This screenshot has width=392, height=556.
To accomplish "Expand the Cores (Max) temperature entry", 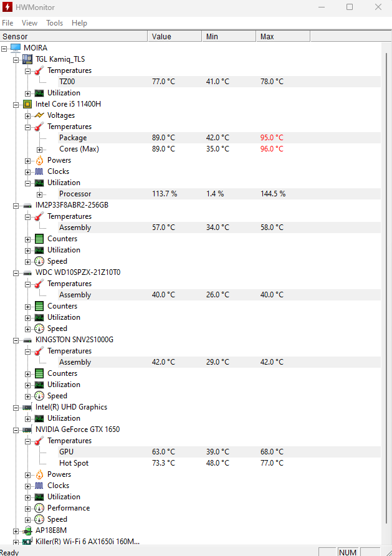I will point(40,150).
